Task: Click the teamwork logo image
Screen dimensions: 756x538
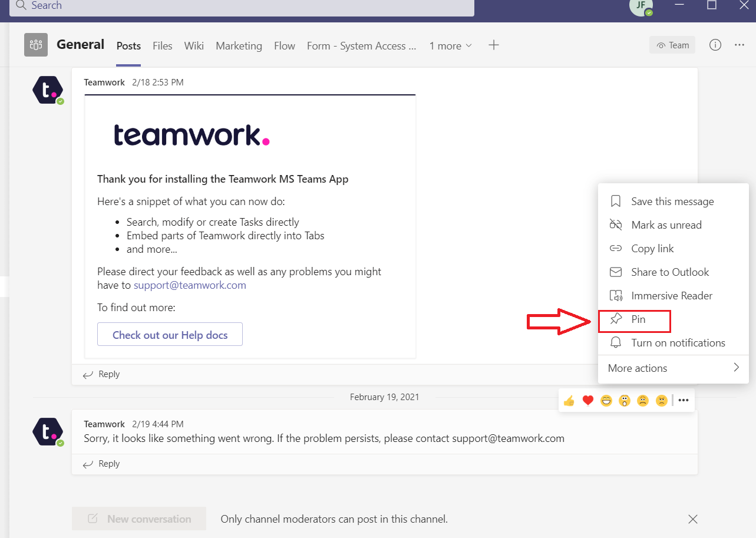Action: 192,135
